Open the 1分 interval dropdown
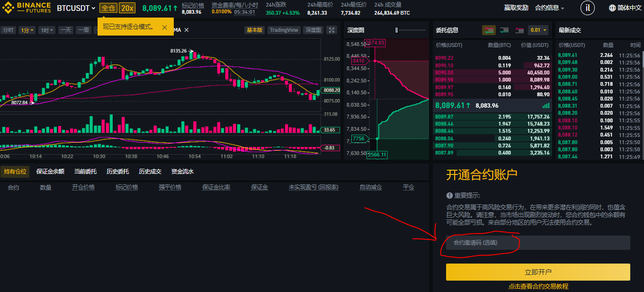644x292 pixels. [27, 30]
